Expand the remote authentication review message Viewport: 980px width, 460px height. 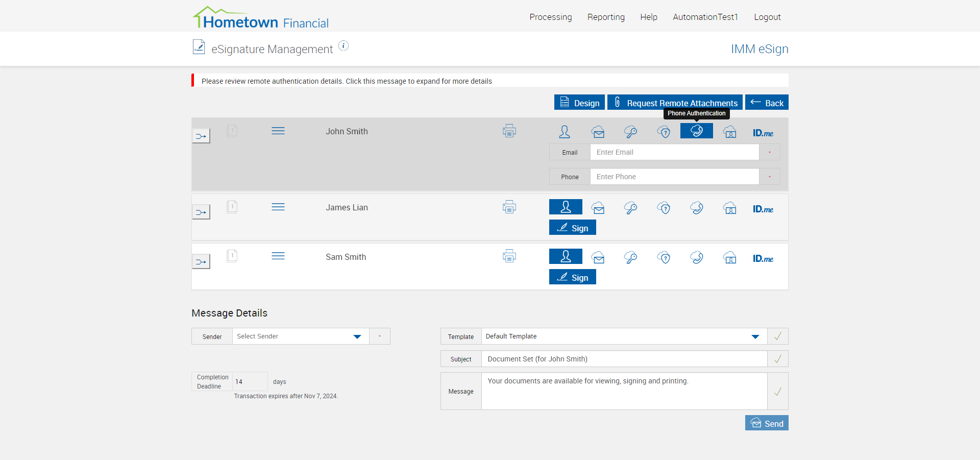coord(490,81)
